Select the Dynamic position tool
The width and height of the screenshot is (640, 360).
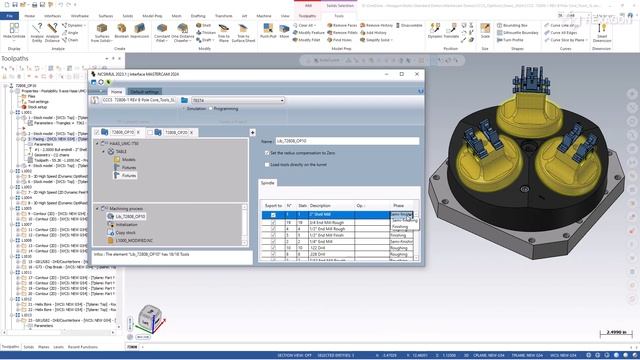pos(435,31)
